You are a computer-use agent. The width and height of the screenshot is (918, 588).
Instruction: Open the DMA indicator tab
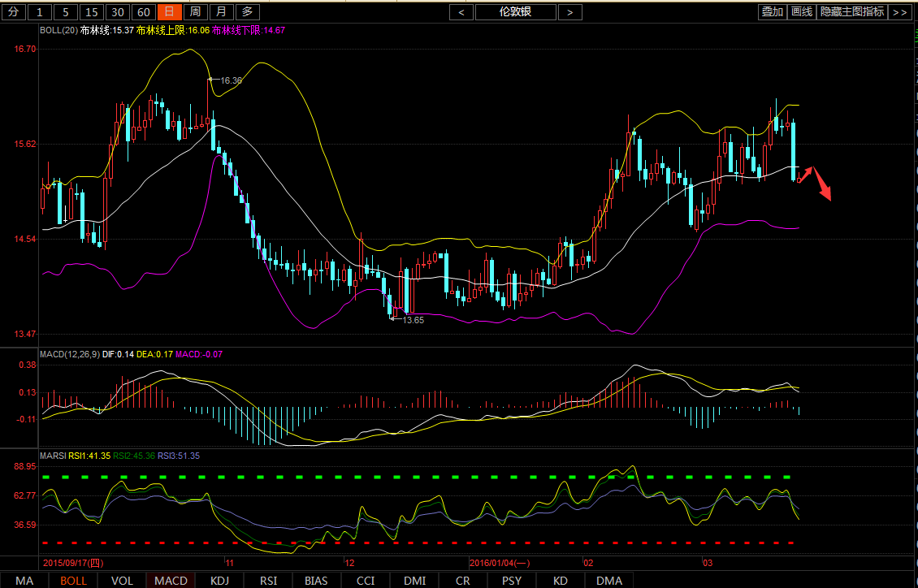(x=609, y=581)
